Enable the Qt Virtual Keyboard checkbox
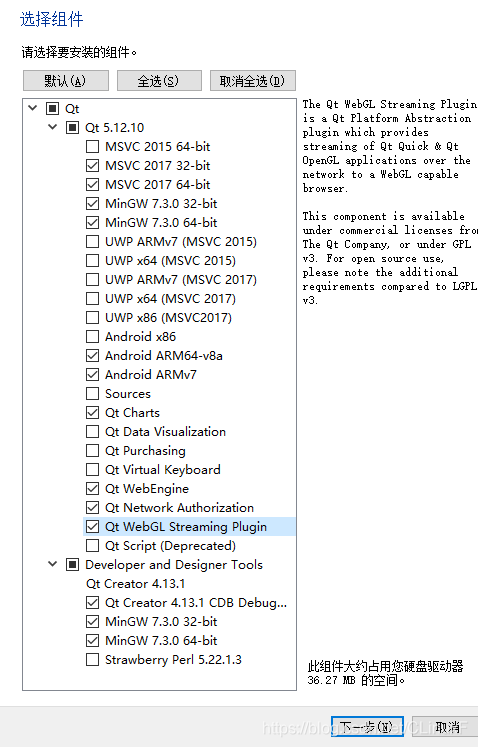Screen dimensions: 478x747 (x=92, y=470)
